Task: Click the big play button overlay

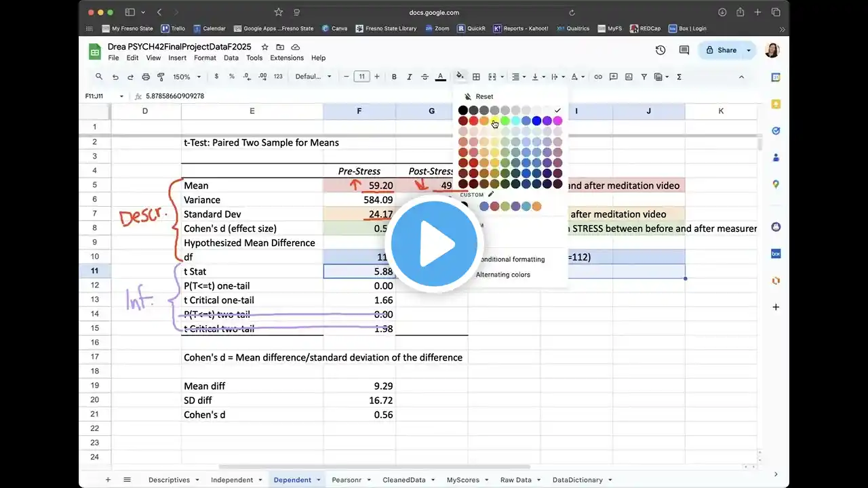Action: tap(434, 244)
